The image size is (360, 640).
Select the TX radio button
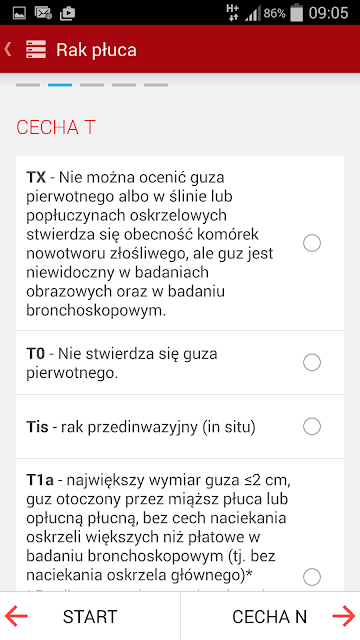click(x=312, y=243)
